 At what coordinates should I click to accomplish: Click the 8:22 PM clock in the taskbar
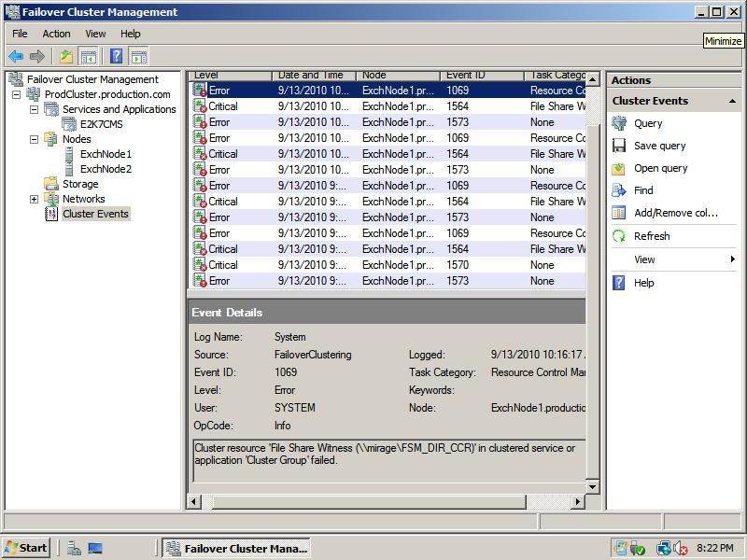coord(714,548)
